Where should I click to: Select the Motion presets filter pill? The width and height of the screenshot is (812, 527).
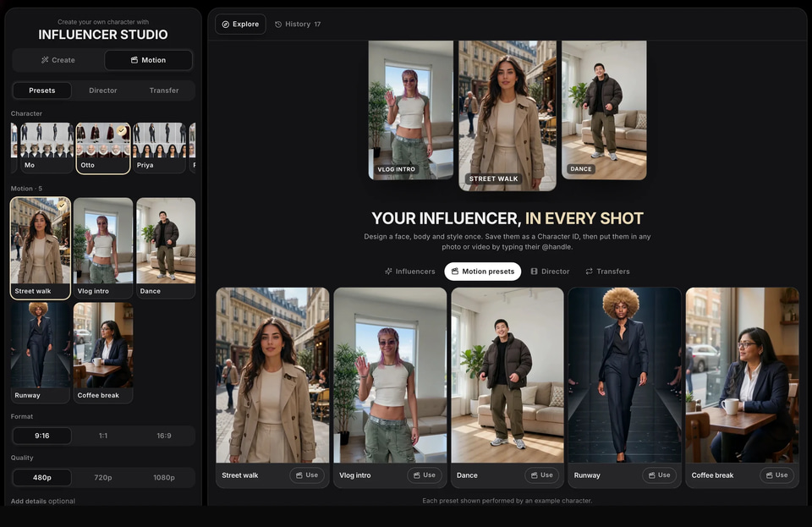(x=483, y=272)
